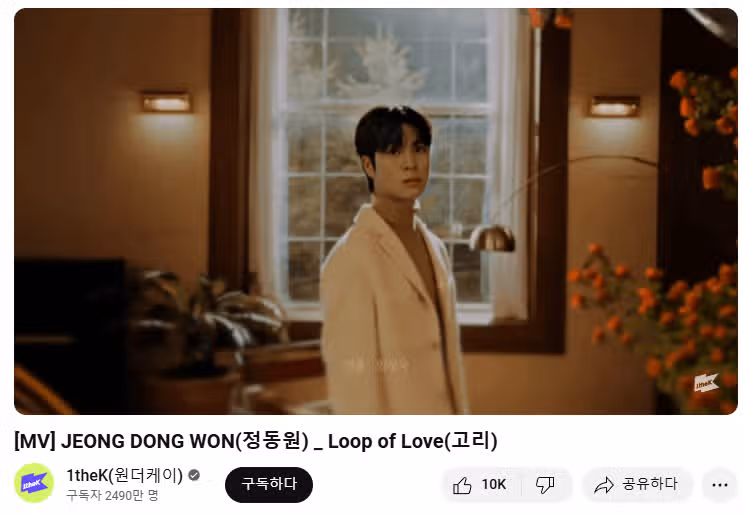The width and height of the screenshot is (743, 516).
Task: Click the share arrow icon
Action: click(604, 485)
